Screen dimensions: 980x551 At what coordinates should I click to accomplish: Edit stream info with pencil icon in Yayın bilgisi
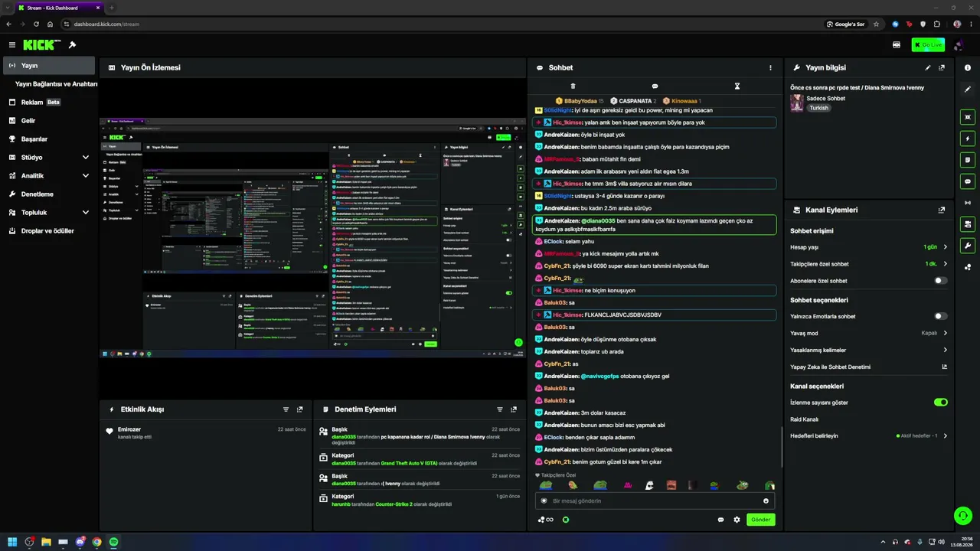point(928,67)
